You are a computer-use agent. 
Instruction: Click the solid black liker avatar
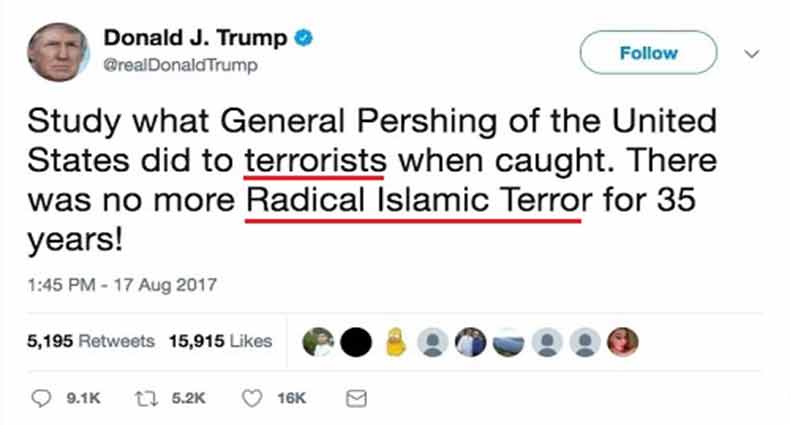pyautogui.click(x=356, y=342)
